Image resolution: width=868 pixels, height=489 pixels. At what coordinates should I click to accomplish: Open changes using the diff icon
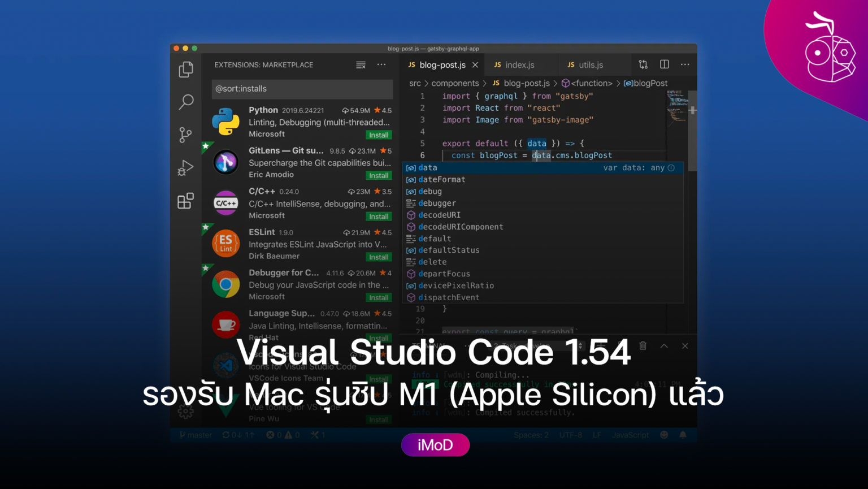coord(643,64)
